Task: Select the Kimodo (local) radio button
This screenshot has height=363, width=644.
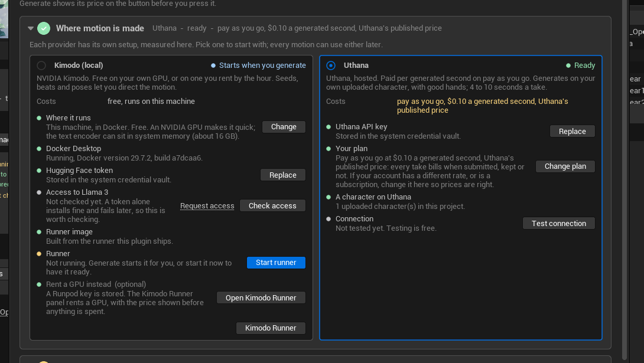Action: [x=41, y=65]
